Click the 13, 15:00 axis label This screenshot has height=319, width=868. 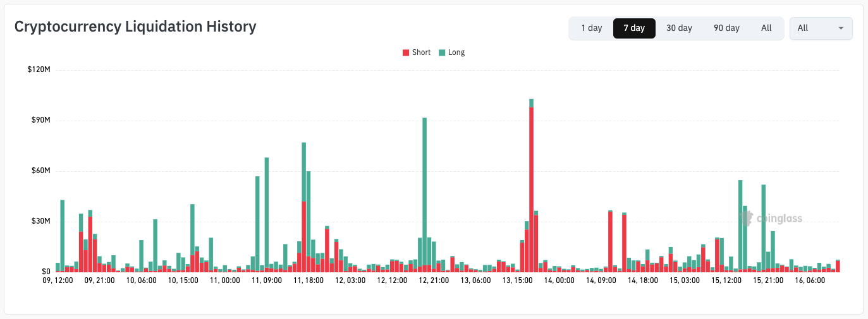click(517, 280)
